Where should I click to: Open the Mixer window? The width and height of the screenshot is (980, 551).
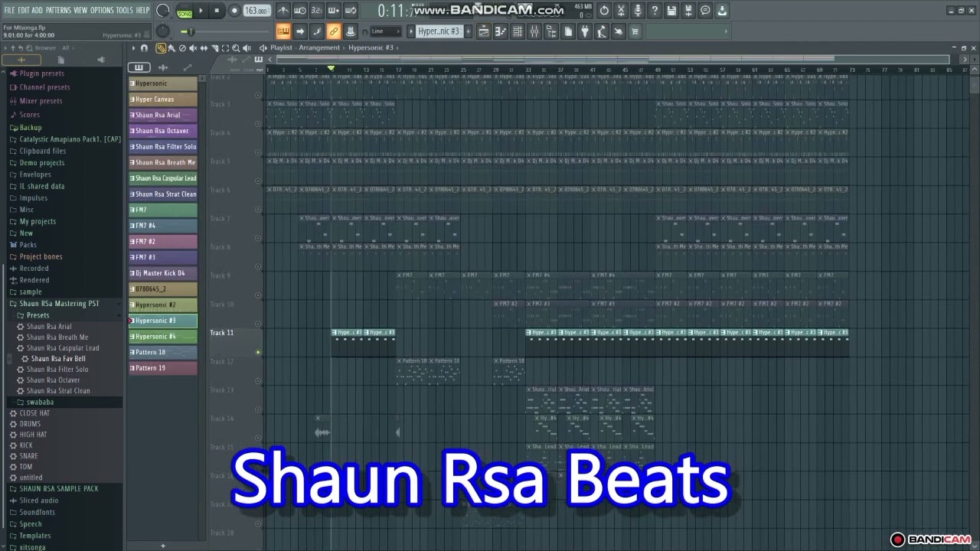(x=534, y=31)
